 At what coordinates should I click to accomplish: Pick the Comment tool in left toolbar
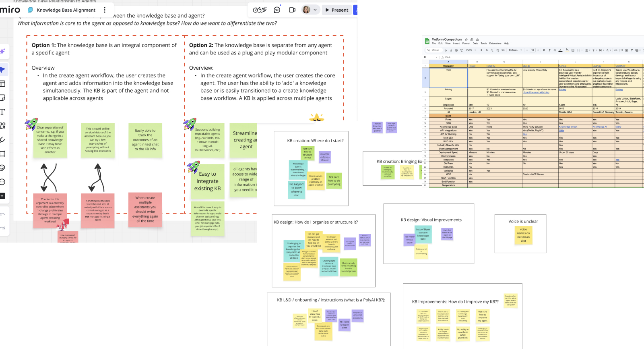(2, 182)
